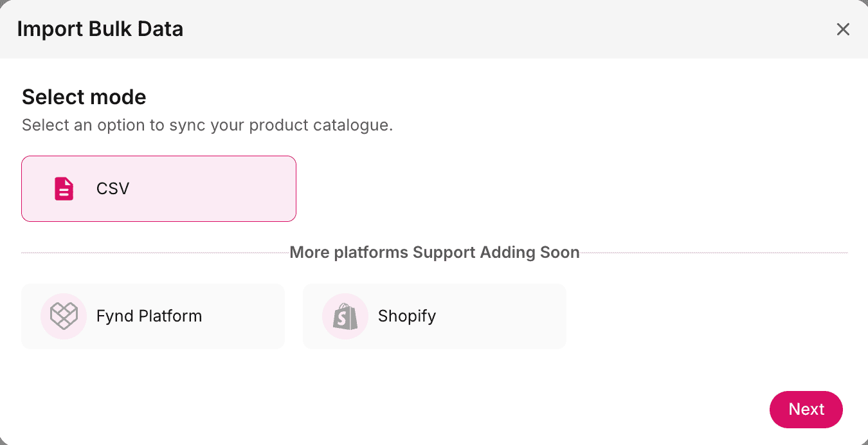Click the "Fynd Platform" text label
This screenshot has height=445, width=868.
(149, 316)
